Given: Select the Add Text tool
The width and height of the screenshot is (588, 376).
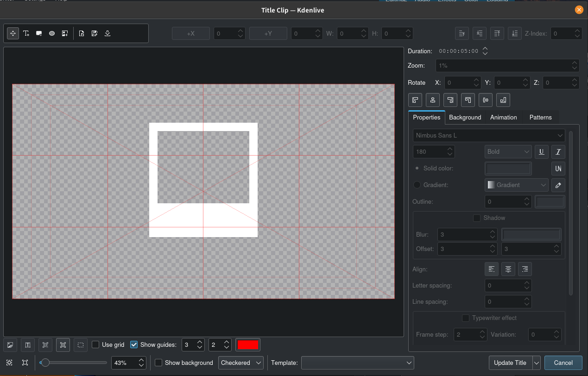Looking at the screenshot, I should tap(26, 33).
